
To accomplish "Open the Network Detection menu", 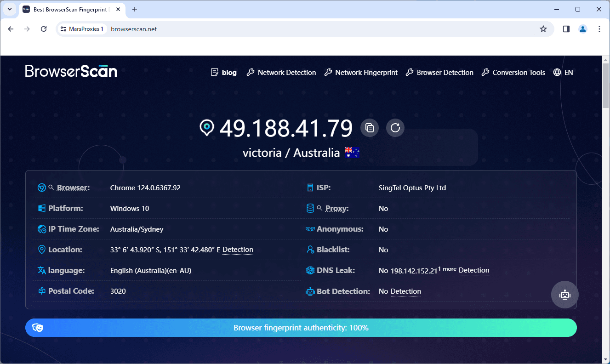I will tap(281, 72).
